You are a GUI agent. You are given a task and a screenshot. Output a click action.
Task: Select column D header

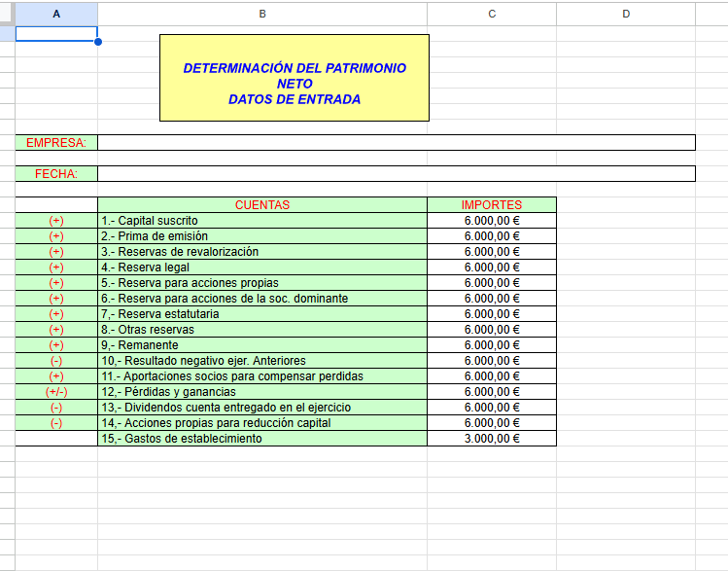point(625,14)
